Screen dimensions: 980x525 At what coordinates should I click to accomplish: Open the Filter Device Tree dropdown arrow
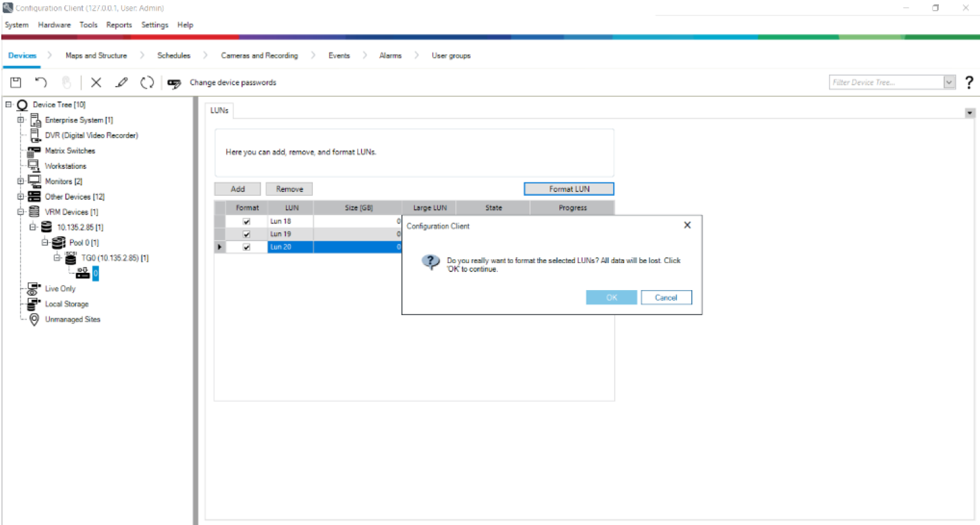(949, 82)
